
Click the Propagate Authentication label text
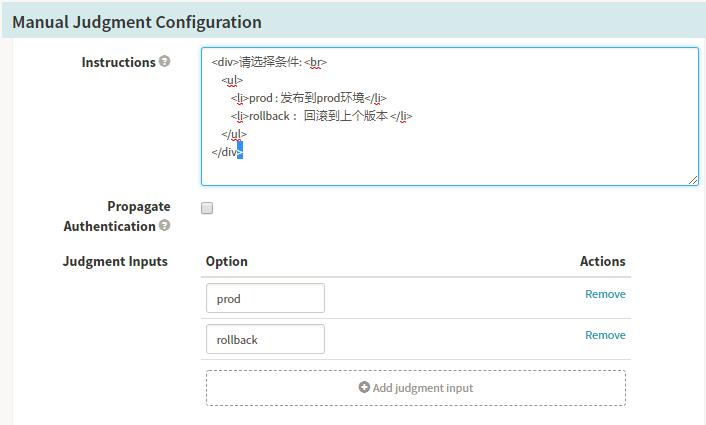117,216
